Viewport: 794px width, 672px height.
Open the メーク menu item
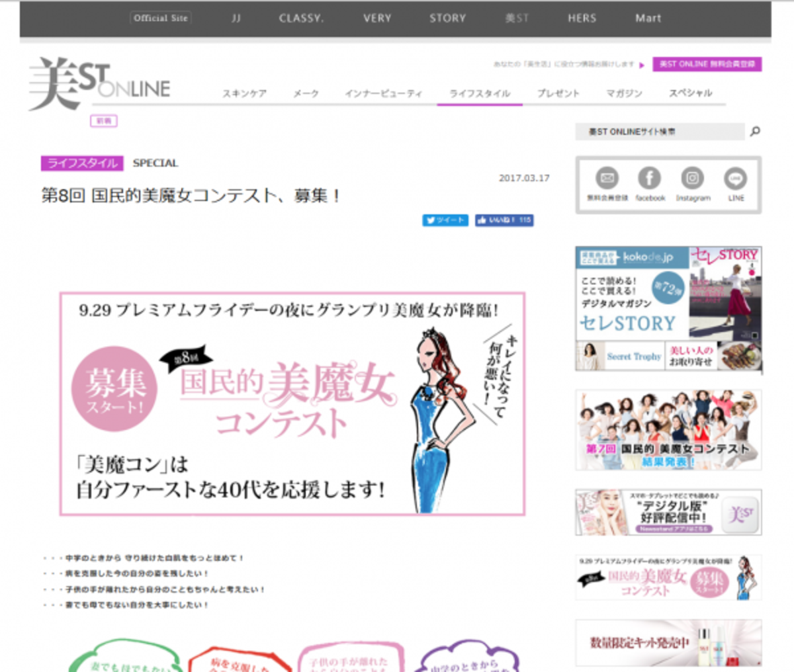point(306,93)
